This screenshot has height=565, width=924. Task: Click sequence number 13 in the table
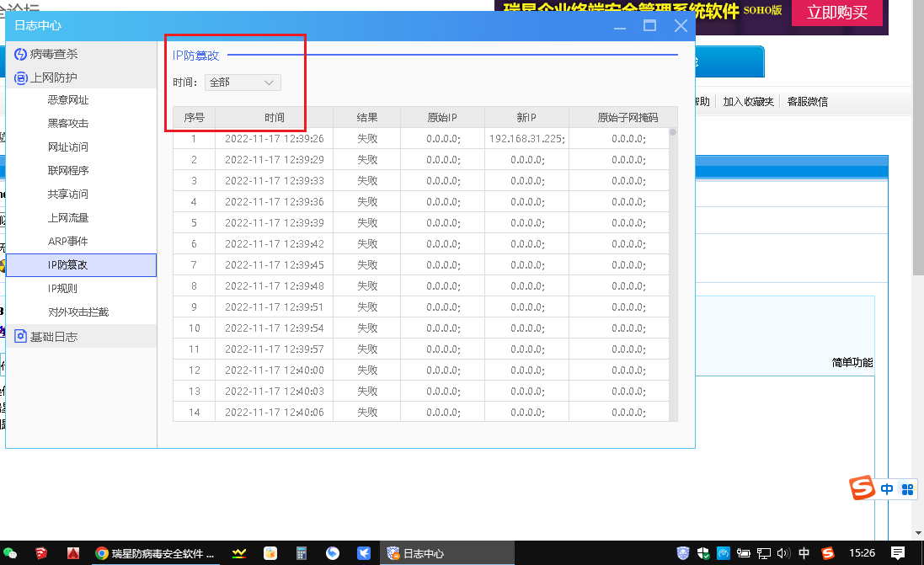point(194,392)
